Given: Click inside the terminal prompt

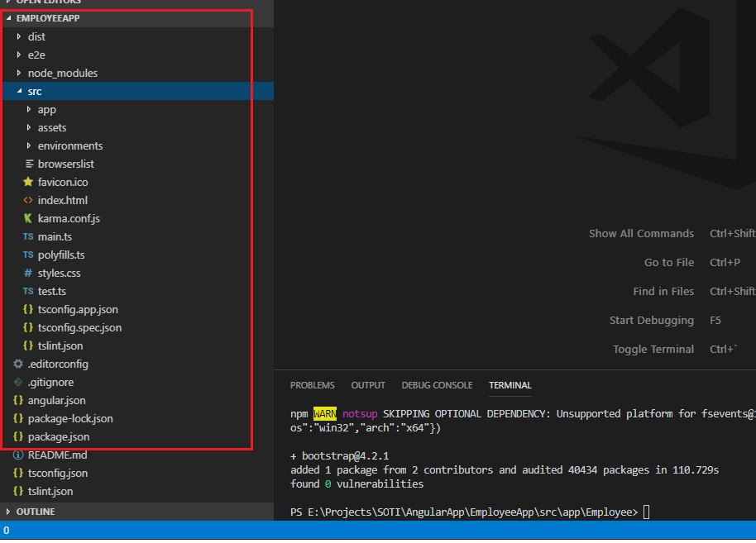Looking at the screenshot, I should [645, 512].
